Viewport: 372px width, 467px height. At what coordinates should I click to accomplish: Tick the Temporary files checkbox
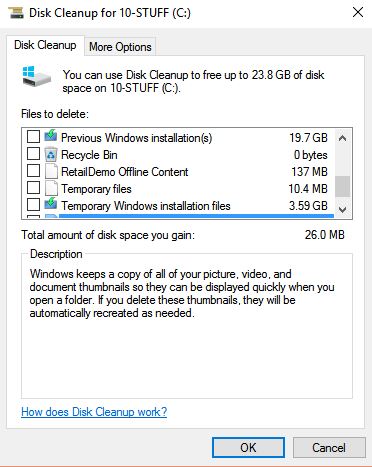coord(33,188)
